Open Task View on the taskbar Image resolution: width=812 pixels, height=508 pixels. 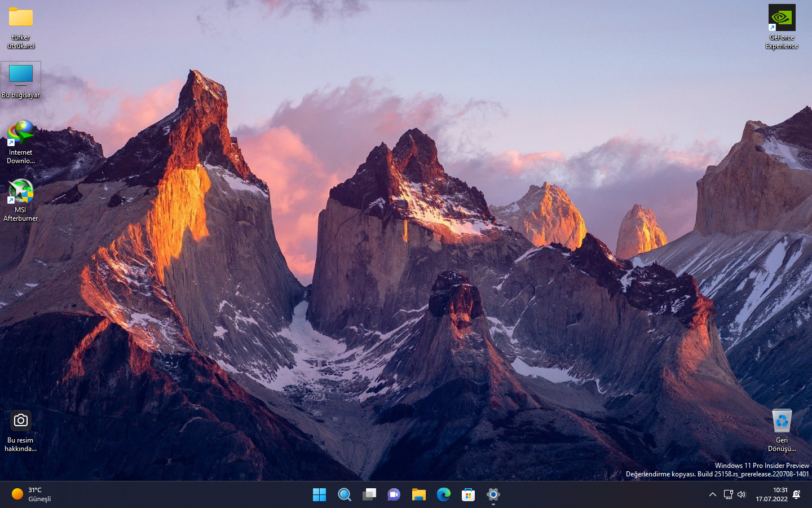[369, 494]
